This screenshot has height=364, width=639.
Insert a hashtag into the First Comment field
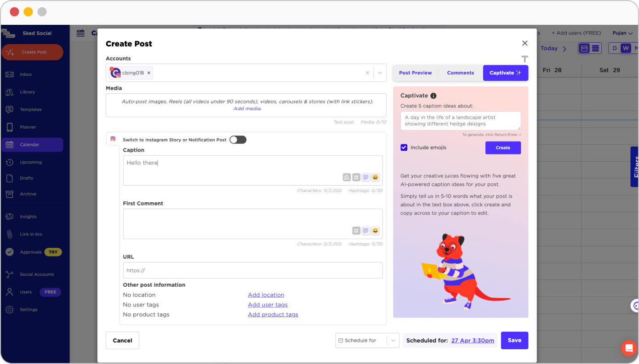[356, 230]
